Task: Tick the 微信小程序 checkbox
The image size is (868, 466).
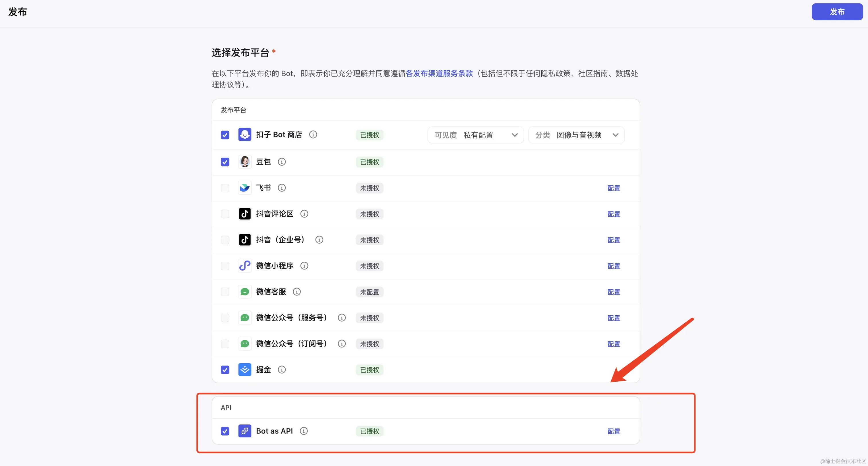Action: click(x=225, y=266)
